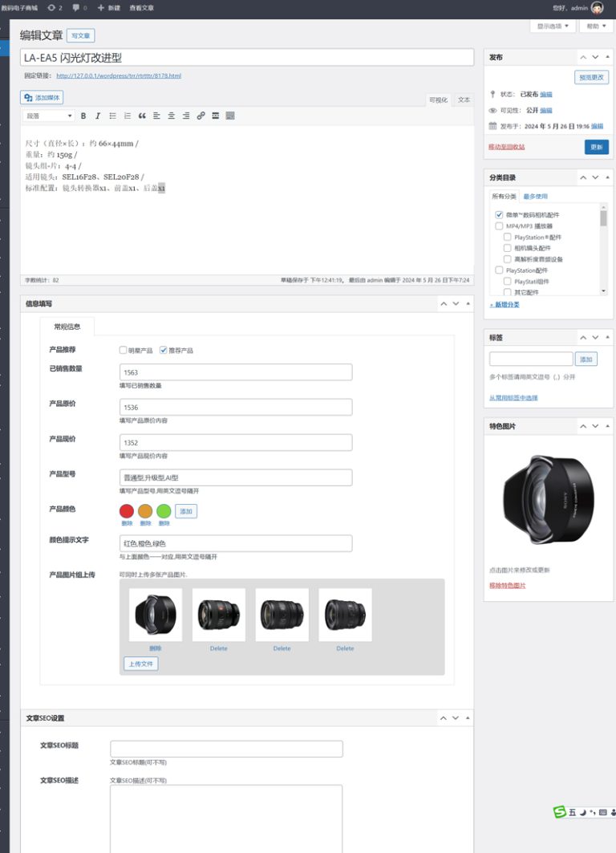Uncheck the 推荐产品 checkbox
Screen dimensions: 616x853
[x=164, y=350]
